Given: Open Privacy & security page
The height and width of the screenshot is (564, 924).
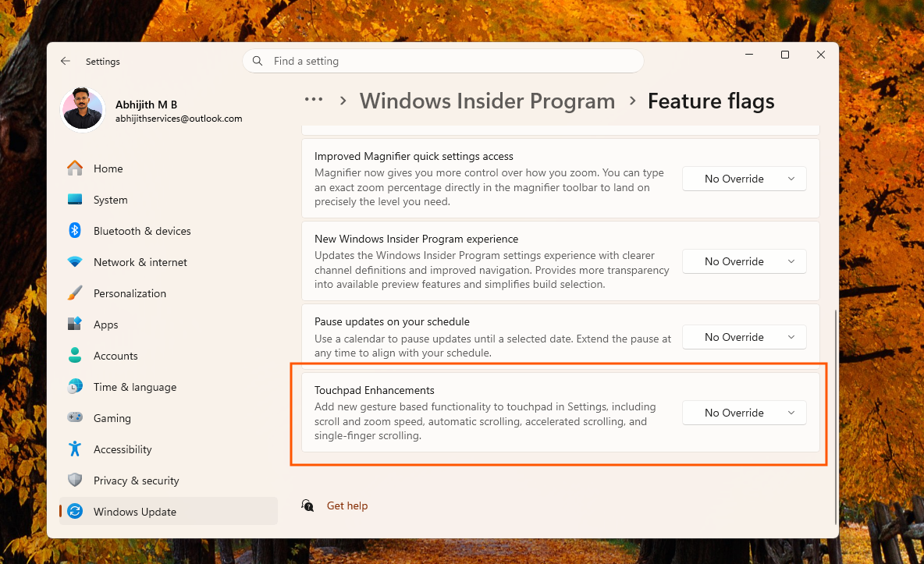Looking at the screenshot, I should coord(168,481).
